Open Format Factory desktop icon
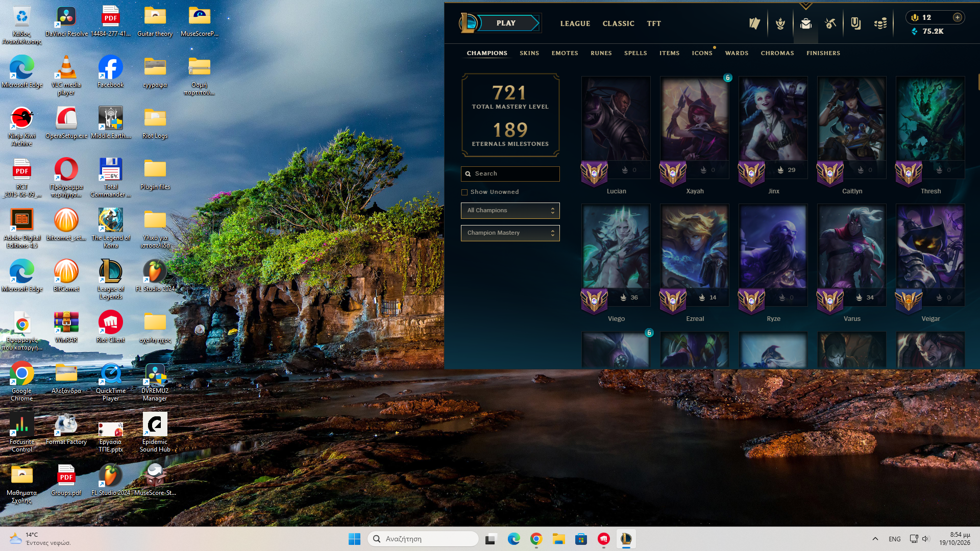This screenshot has height=551, width=980. coord(66,429)
